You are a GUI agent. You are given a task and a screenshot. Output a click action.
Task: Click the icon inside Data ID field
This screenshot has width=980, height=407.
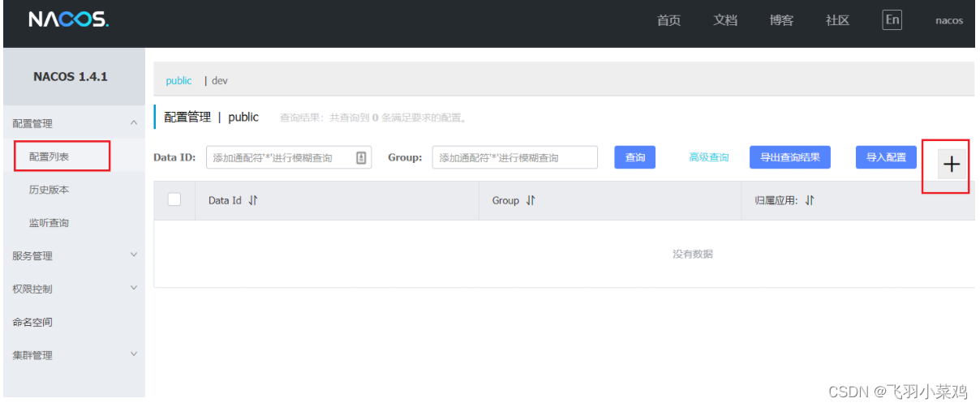pyautogui.click(x=362, y=158)
